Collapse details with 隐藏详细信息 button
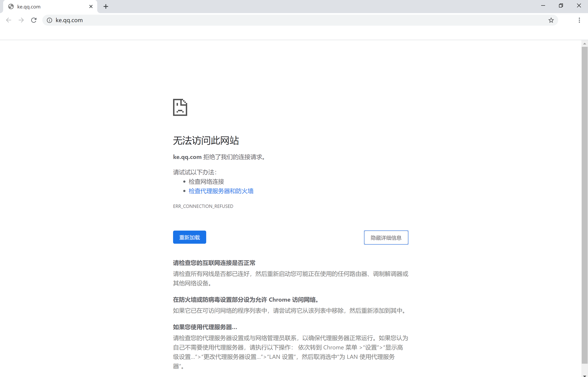Viewport: 588px width, 377px height. (386, 237)
